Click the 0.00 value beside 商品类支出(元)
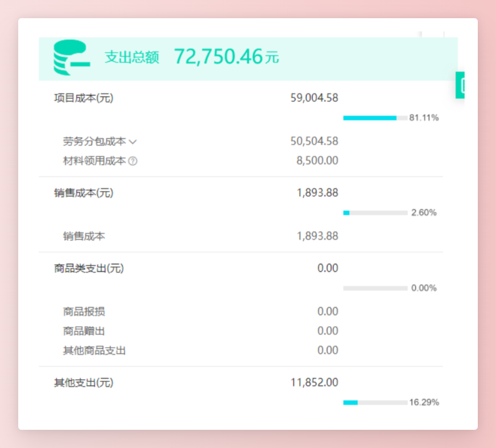 pyautogui.click(x=327, y=268)
